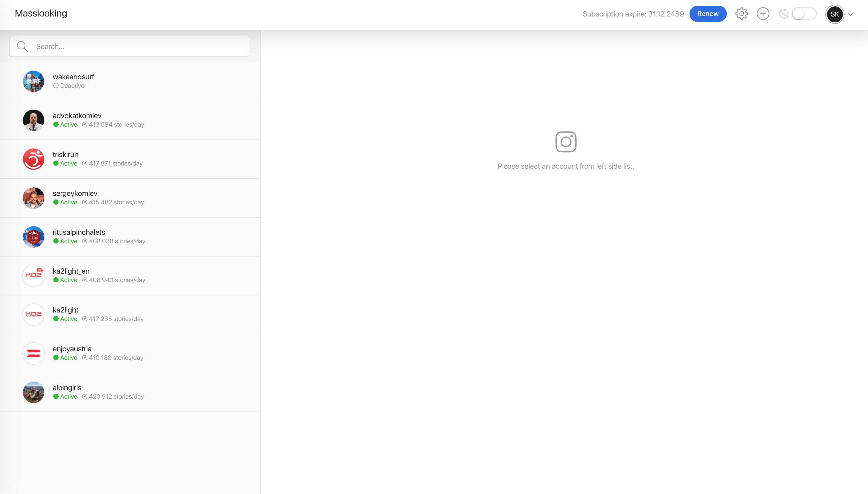Click the ka2light_en logo avatar
This screenshot has height=494, width=868.
point(33,276)
